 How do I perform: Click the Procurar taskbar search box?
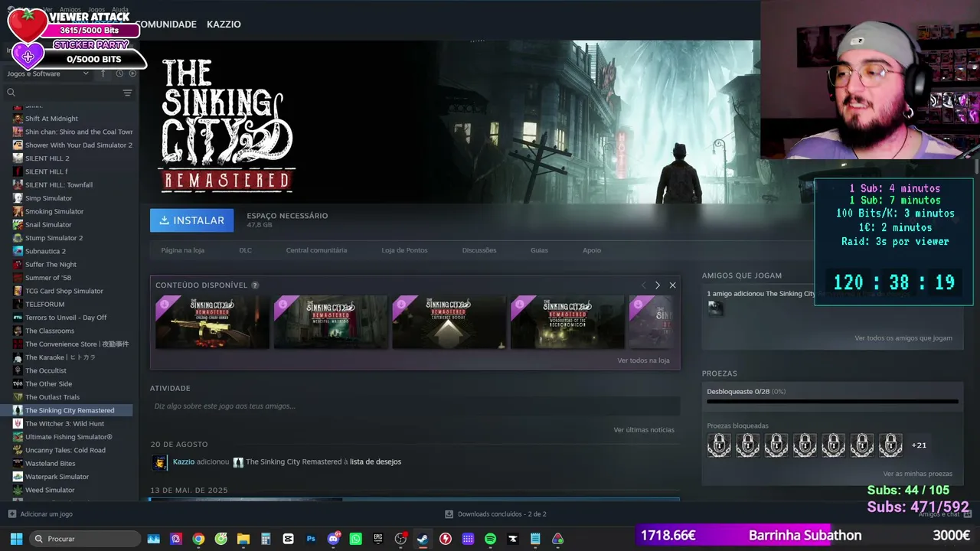[85, 539]
